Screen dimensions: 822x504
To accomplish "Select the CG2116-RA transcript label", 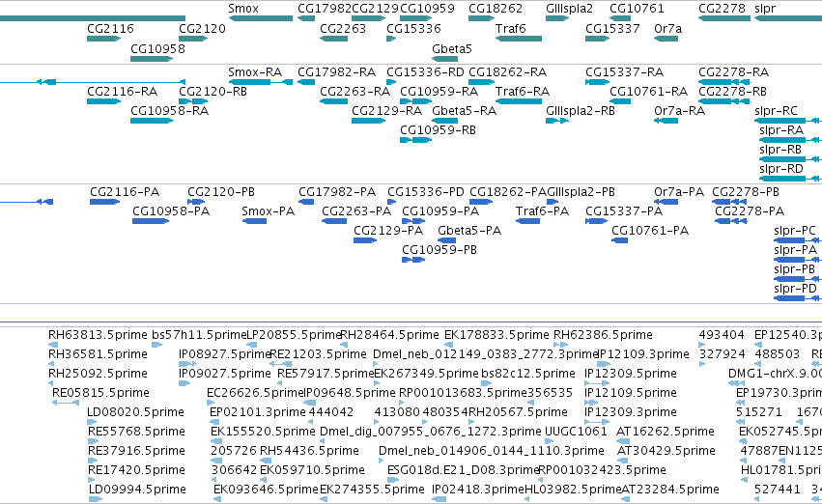I will tap(122, 92).
